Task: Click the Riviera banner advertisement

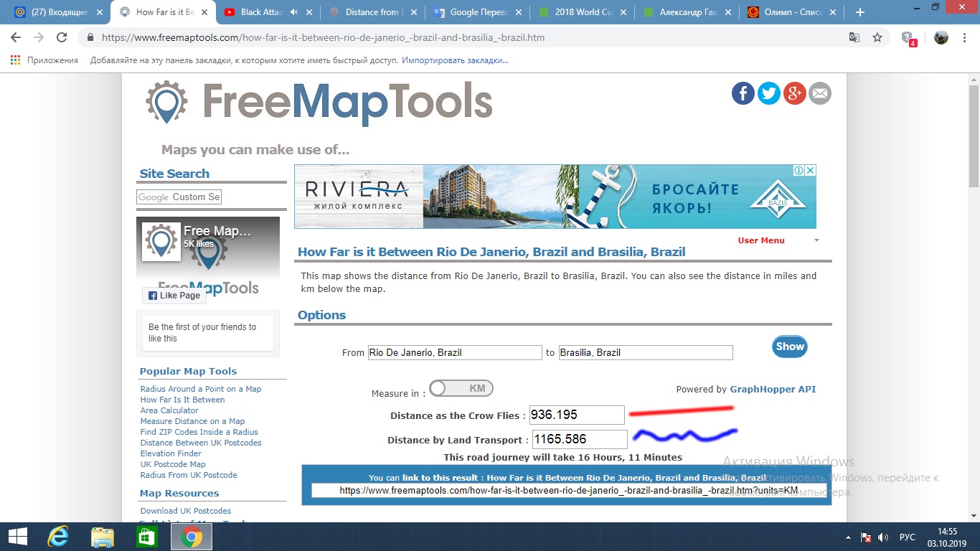Action: pos(555,197)
